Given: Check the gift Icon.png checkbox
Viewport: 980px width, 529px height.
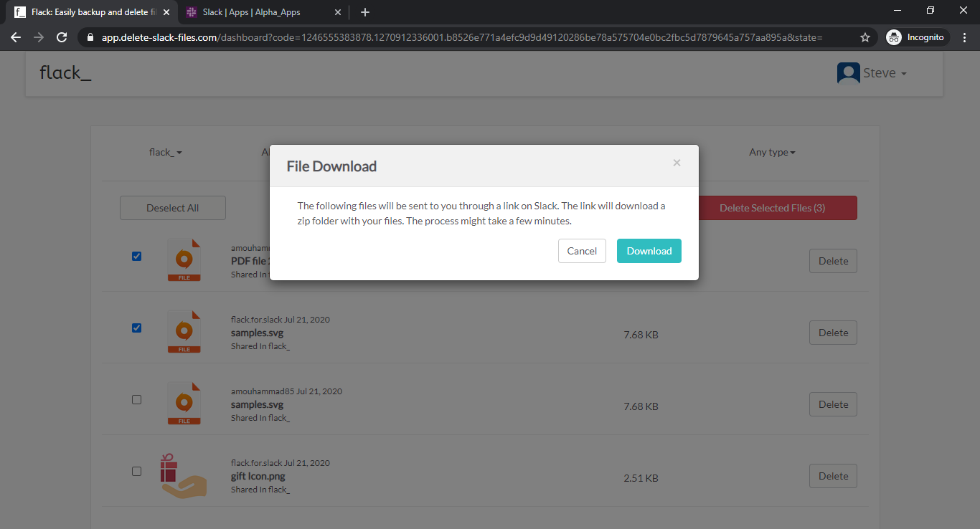Looking at the screenshot, I should click(137, 472).
